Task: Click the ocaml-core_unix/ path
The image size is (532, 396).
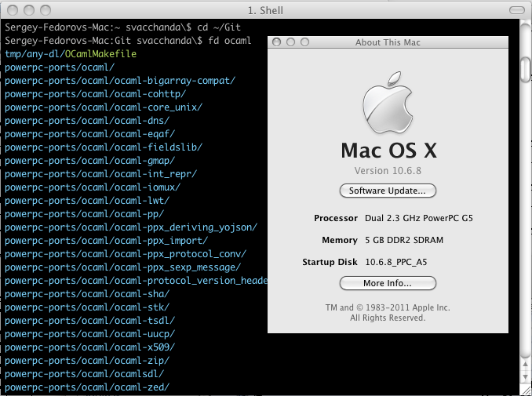Action: 104,107
